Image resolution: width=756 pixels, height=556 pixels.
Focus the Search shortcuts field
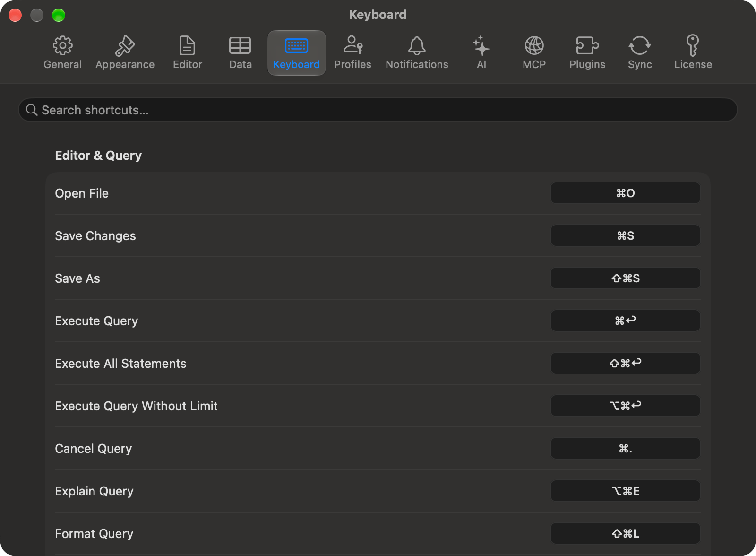click(378, 110)
